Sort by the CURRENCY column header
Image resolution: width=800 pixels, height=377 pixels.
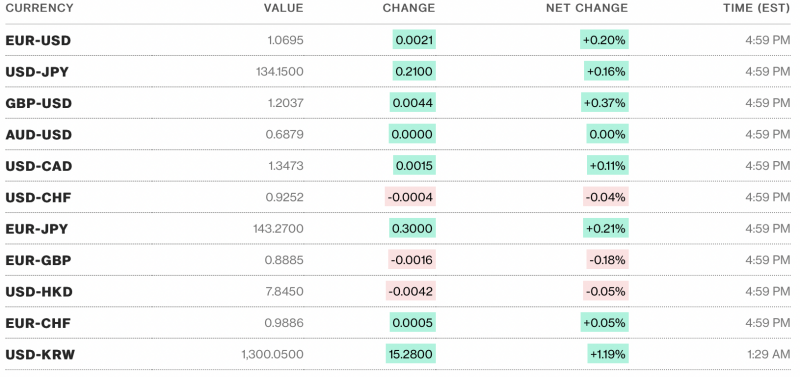[x=39, y=8]
